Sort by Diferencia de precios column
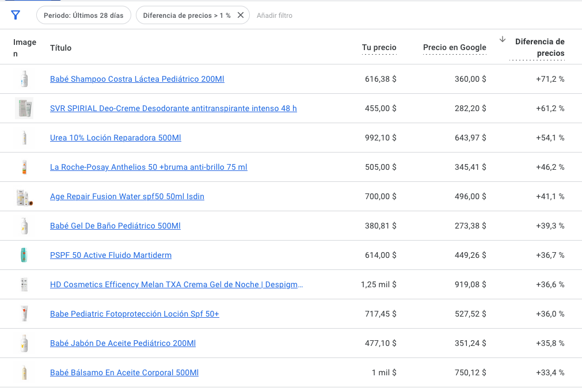This screenshot has height=392, width=582. (539, 47)
